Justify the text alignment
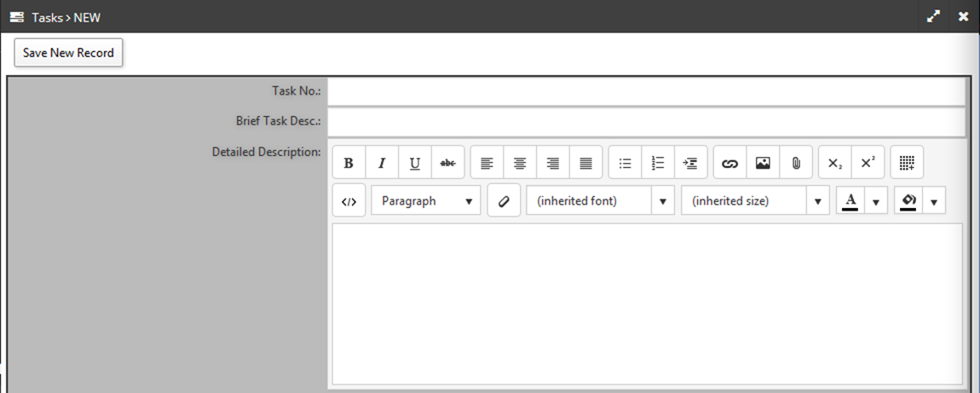 (x=586, y=163)
